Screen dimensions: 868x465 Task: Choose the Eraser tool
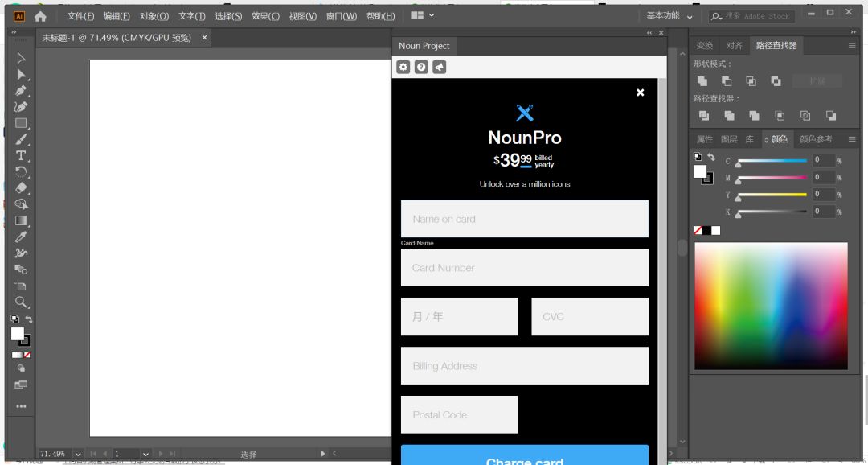pos(21,188)
